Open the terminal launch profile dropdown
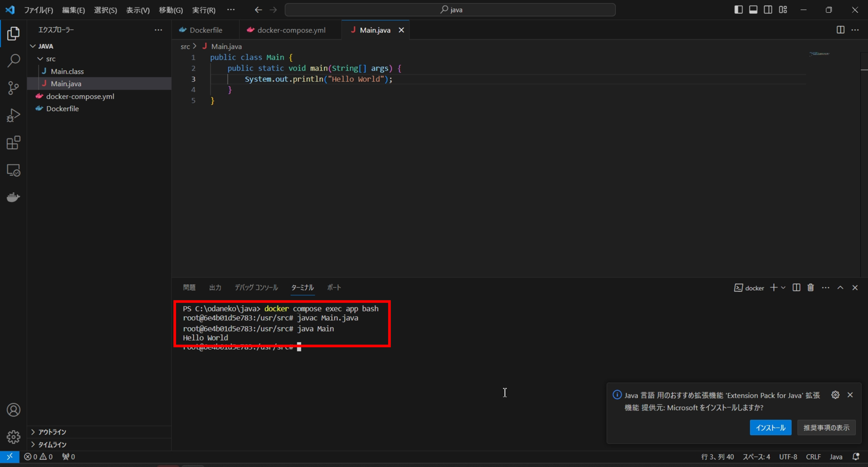 [782, 287]
